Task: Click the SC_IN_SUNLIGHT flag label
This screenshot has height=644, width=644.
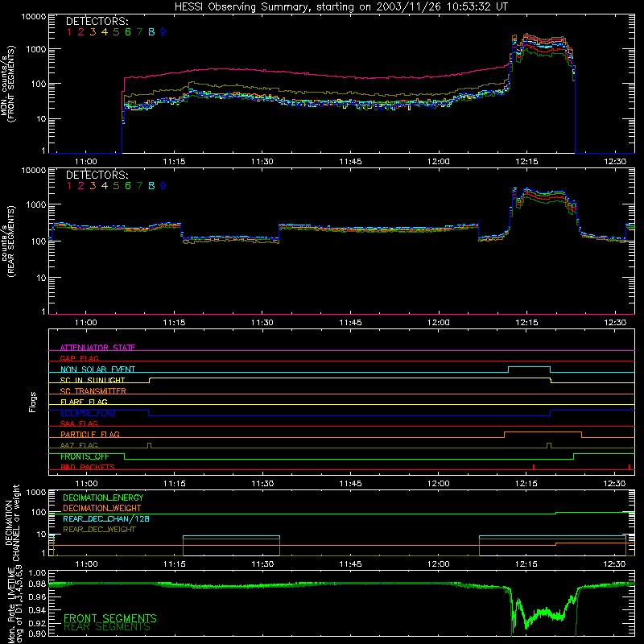Action: point(93,380)
